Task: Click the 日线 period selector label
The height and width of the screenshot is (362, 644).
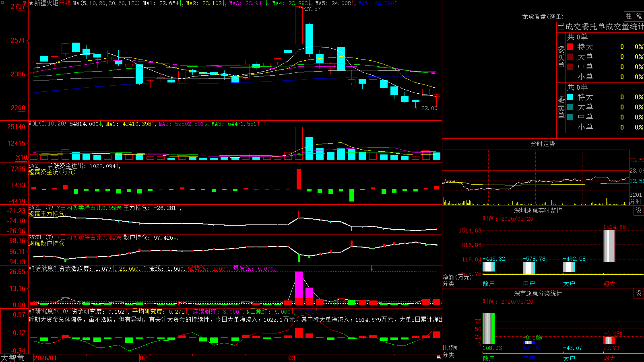Action: tap(65, 3)
